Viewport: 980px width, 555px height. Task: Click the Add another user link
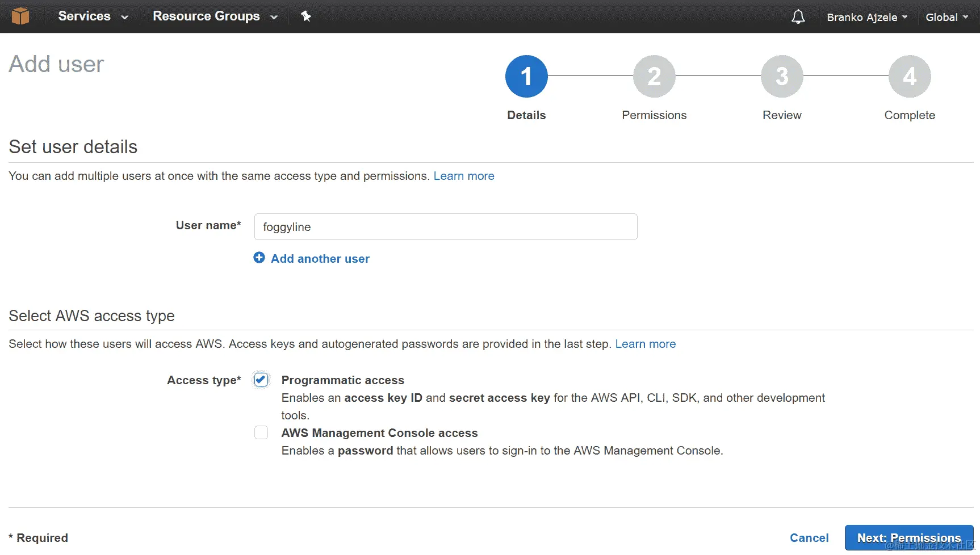click(320, 259)
